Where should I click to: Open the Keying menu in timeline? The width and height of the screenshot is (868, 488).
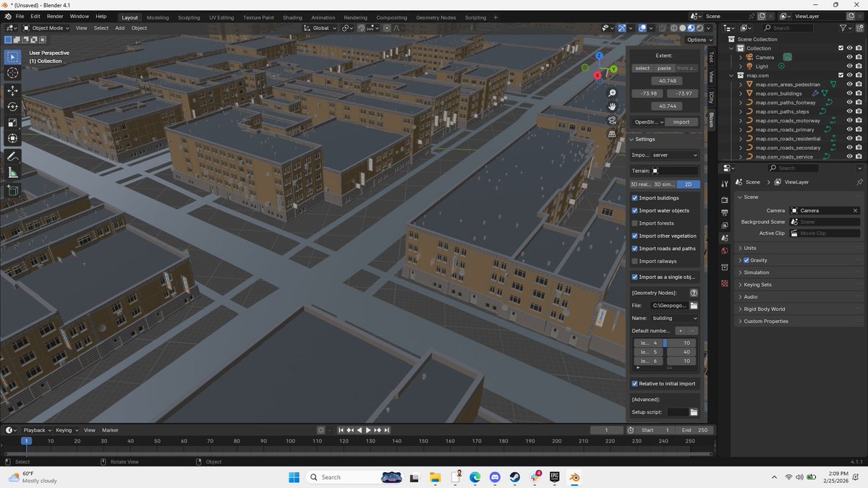pyautogui.click(x=65, y=430)
